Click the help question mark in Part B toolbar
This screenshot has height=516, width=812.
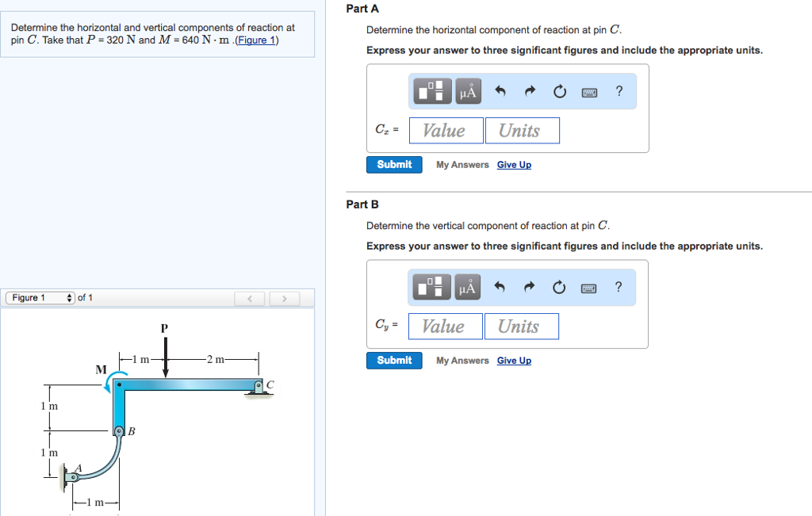coord(619,287)
